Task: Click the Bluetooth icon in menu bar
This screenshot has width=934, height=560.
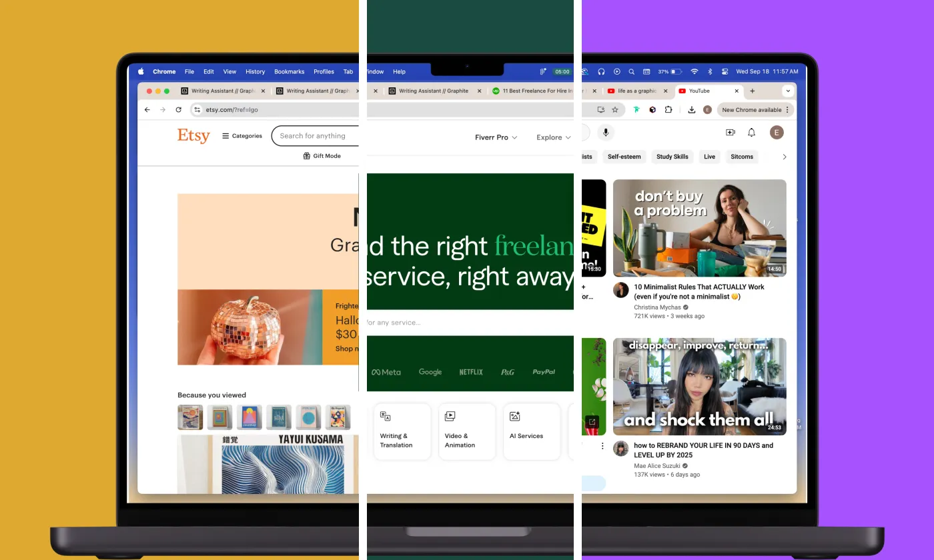Action: [710, 71]
